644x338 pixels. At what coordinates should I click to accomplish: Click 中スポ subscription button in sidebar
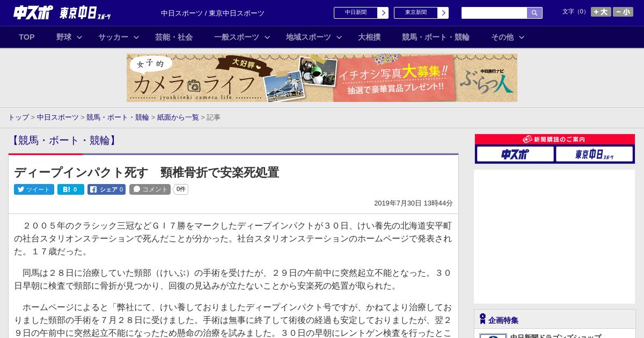[x=515, y=155]
